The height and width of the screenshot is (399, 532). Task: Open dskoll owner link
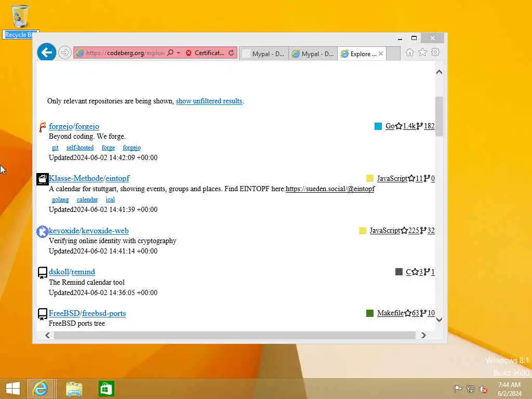pyautogui.click(x=59, y=272)
